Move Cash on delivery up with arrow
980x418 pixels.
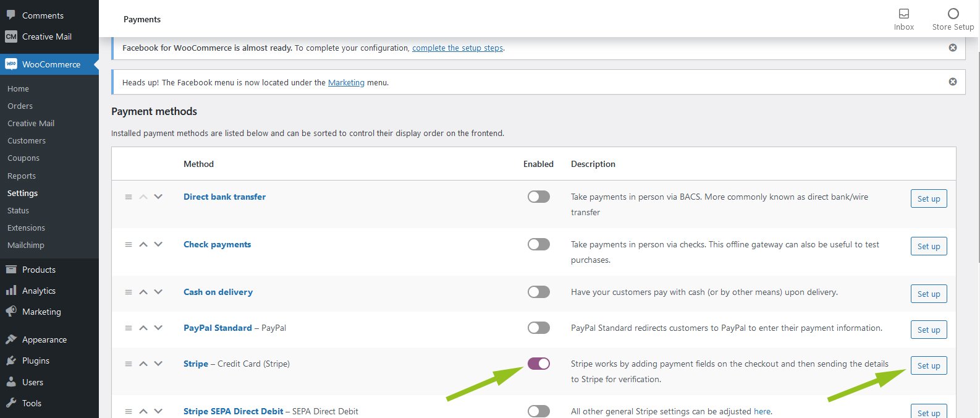pos(143,292)
